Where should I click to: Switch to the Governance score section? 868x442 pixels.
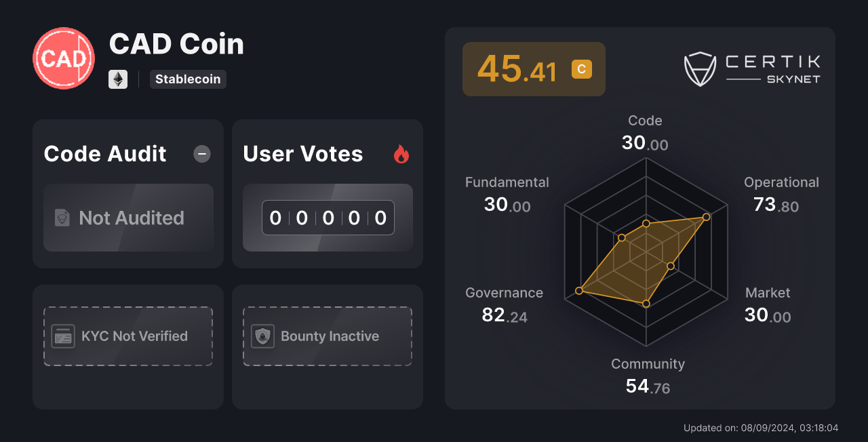[x=504, y=304]
